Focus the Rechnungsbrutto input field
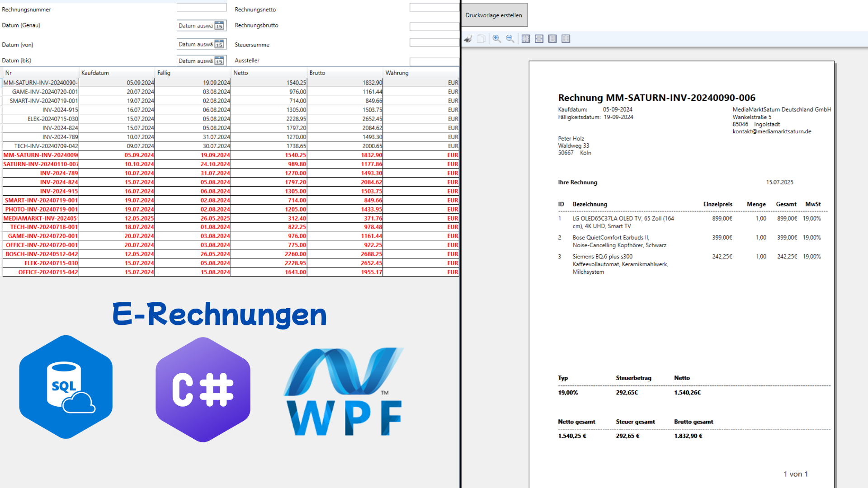The image size is (868, 488). click(434, 27)
